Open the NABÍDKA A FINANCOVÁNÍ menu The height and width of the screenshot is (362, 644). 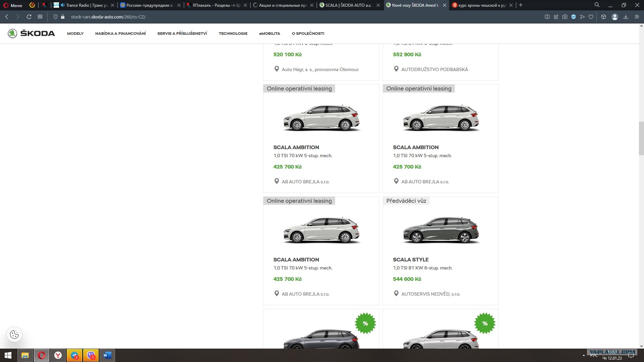click(x=120, y=34)
